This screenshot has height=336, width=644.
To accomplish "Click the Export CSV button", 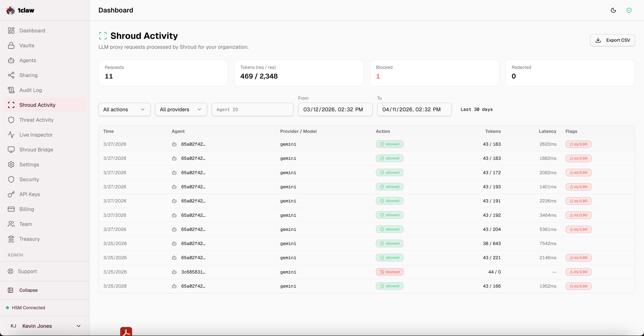I will [x=612, y=40].
